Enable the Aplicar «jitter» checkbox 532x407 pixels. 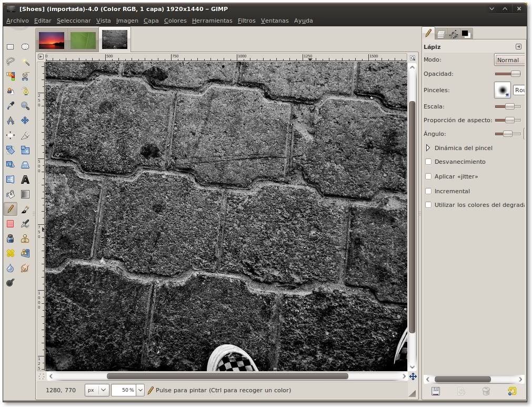tap(428, 176)
